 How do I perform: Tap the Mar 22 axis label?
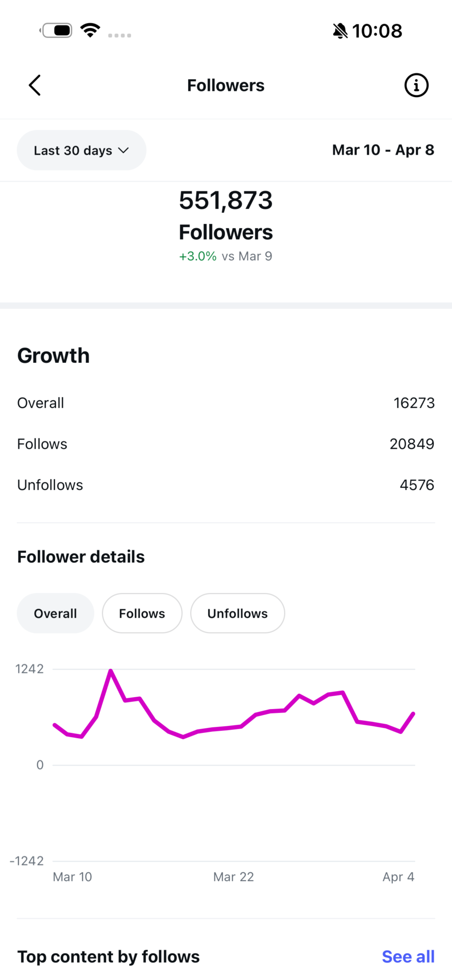pyautogui.click(x=233, y=877)
